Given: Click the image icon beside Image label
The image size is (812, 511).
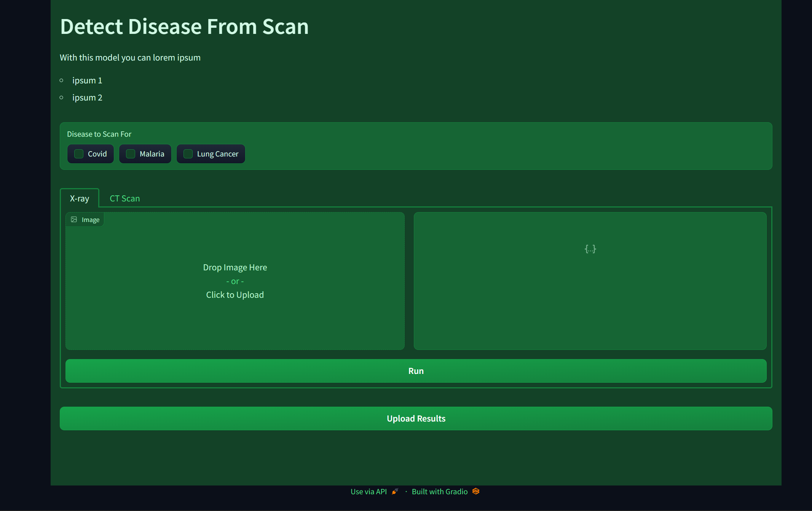Looking at the screenshot, I should [x=74, y=220].
